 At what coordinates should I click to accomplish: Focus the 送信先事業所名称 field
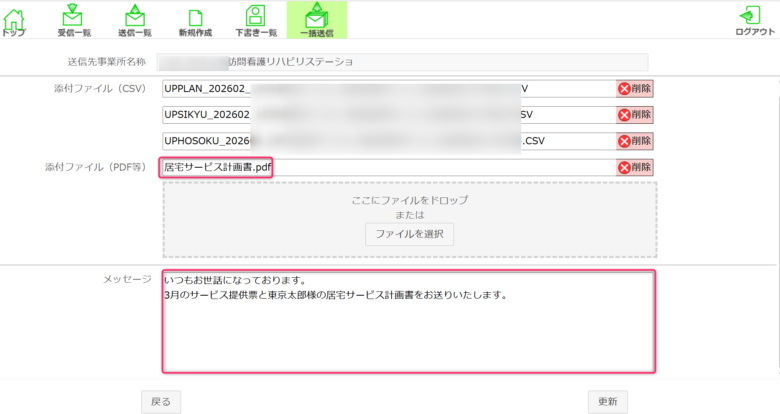(x=404, y=62)
